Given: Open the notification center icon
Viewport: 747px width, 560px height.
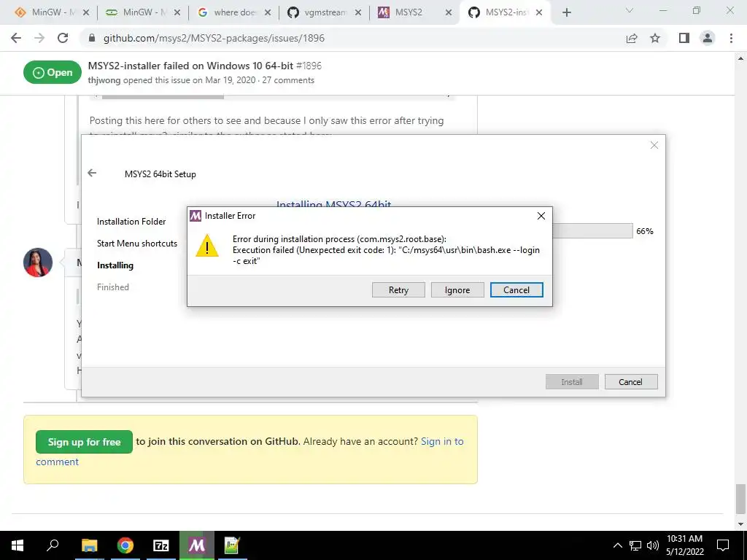Looking at the screenshot, I should 723,545.
